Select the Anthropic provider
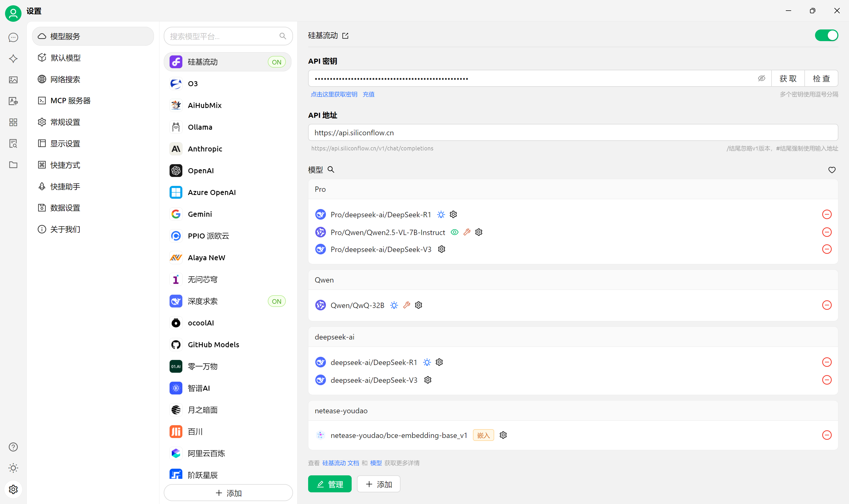Screen dimensions: 849x504 click(205, 149)
